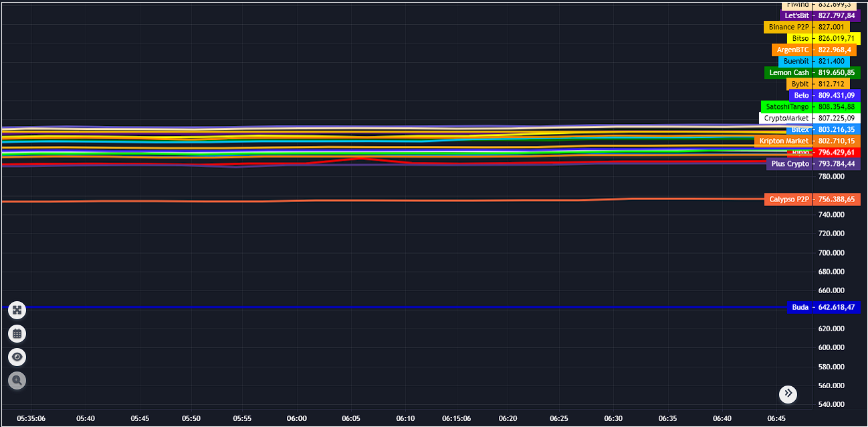This screenshot has height=427, width=868.
Task: Click the 740.000 price axis label
Action: coord(831,214)
